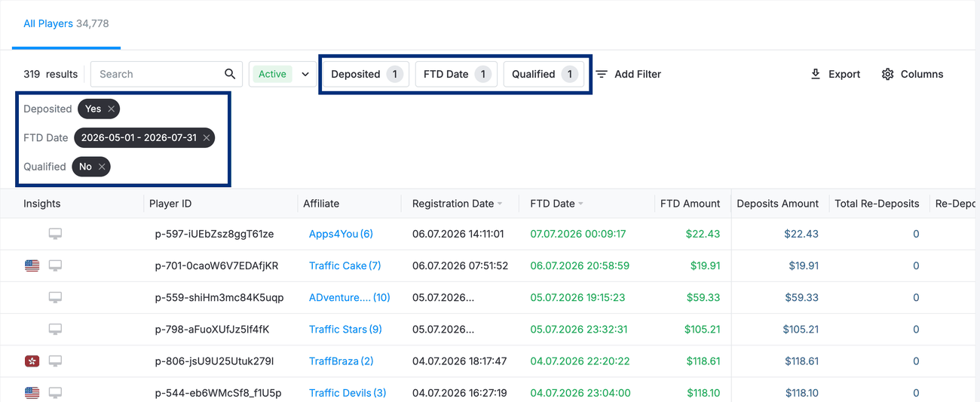Click desktop icon in p-806-jsU9U25Utuk279I row

click(55, 361)
